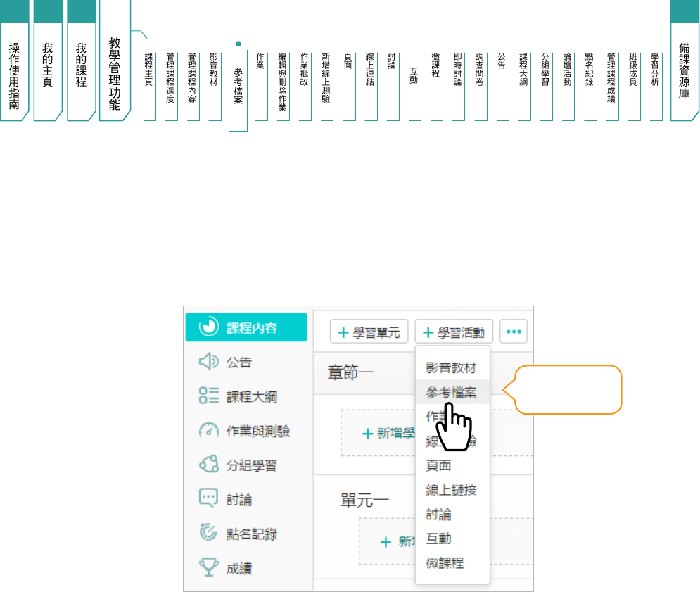The image size is (700, 592).
Task: Click the 作業與測驗 gauge icon
Action: (x=208, y=430)
